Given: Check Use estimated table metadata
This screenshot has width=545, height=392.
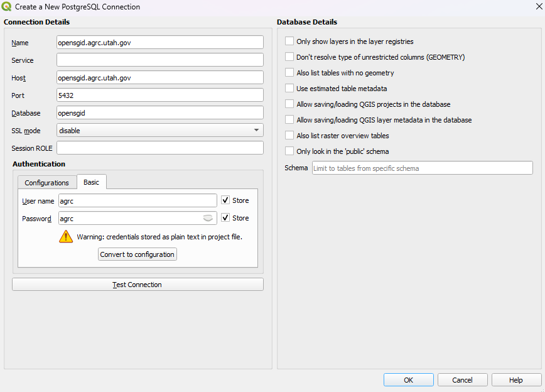Looking at the screenshot, I should tap(289, 88).
